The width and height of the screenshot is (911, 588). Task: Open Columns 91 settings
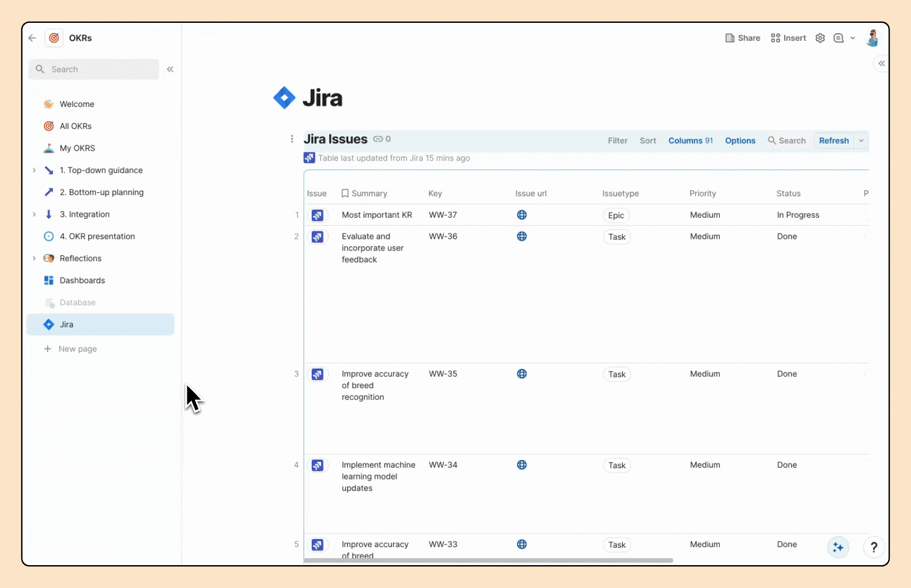coord(690,140)
